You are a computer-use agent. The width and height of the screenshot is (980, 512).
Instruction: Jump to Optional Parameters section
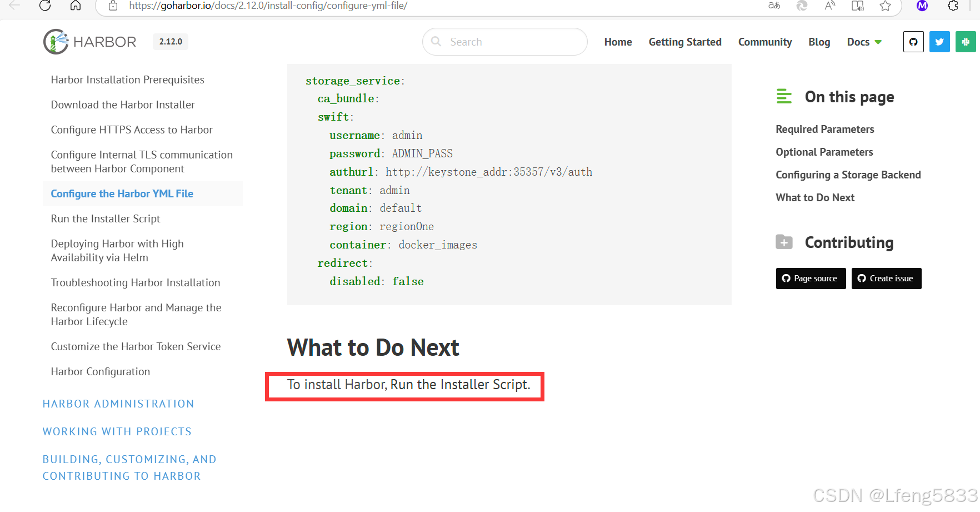pyautogui.click(x=824, y=152)
